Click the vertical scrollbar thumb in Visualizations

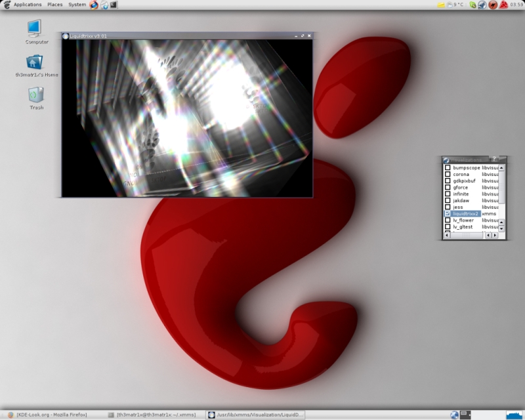point(501,187)
